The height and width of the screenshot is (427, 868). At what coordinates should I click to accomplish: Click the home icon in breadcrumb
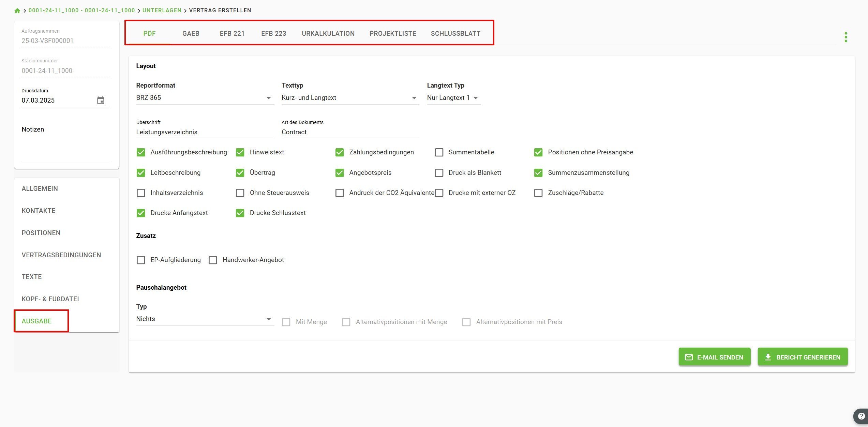point(17,11)
